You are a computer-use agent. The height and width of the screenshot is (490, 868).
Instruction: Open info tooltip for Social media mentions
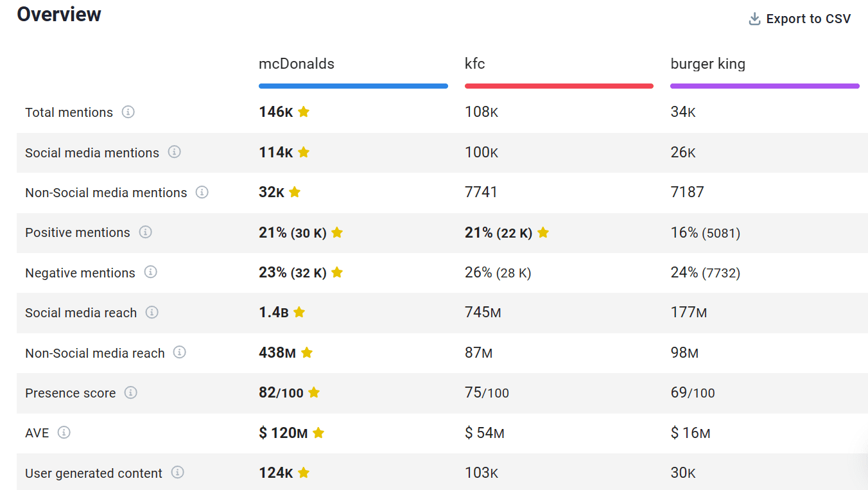(x=174, y=152)
